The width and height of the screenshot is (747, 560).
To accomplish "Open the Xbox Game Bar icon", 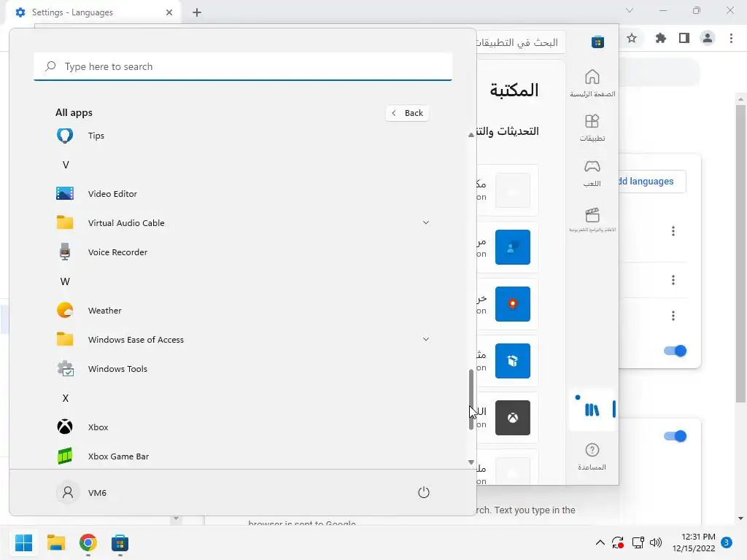I will (x=65, y=456).
